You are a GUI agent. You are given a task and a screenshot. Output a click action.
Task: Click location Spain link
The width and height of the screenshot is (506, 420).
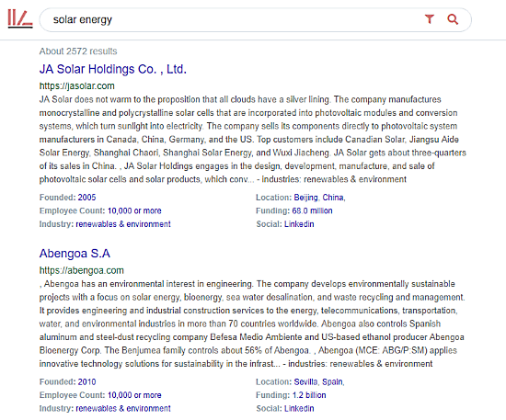[332, 382]
